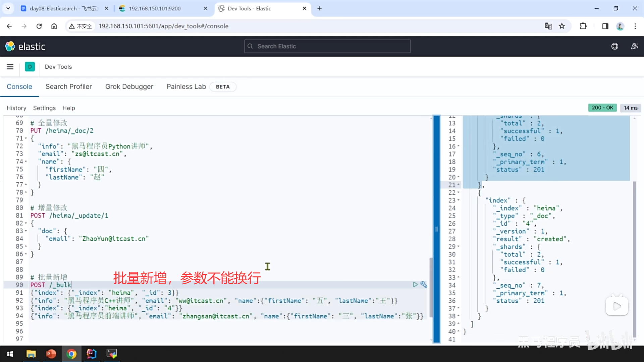Switch to the Search Profiler tab
The width and height of the screenshot is (644, 362).
pyautogui.click(x=68, y=86)
